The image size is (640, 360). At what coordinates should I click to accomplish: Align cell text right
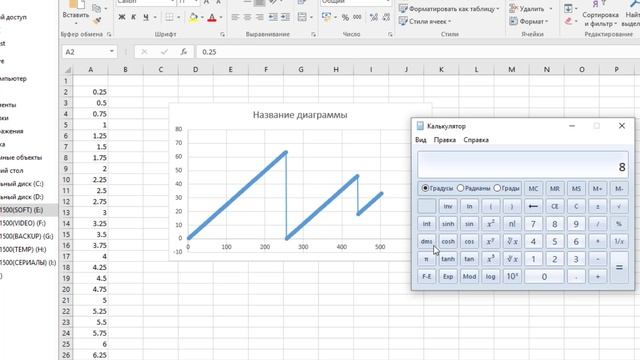tap(260, 17)
